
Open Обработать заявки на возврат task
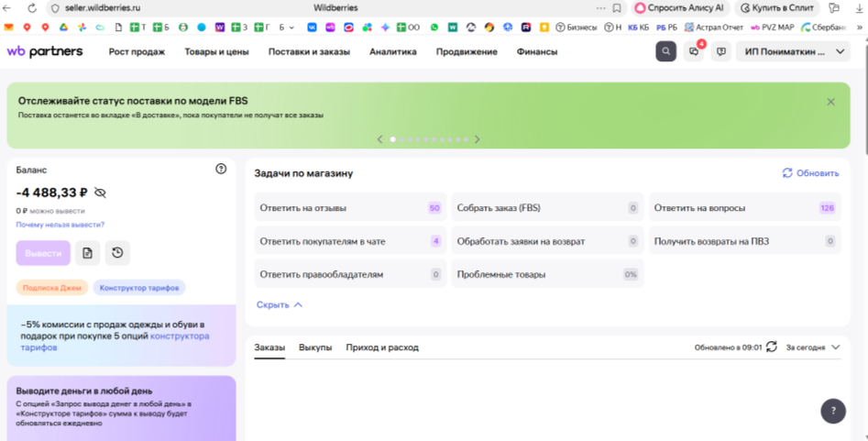coord(547,241)
